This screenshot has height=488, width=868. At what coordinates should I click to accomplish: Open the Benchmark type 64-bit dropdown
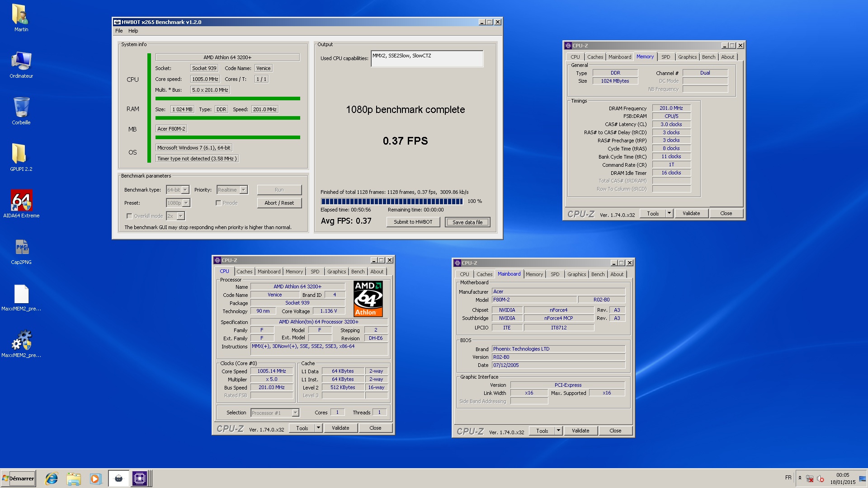[178, 190]
